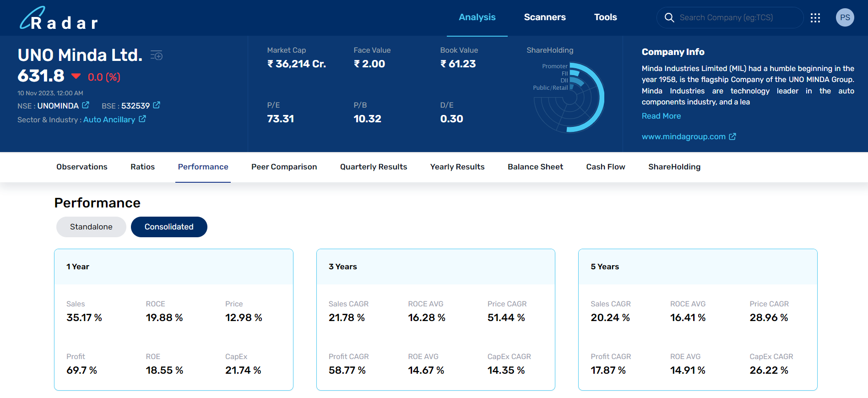Click 3 Years Sales CAGR 21.78 %
868x398 pixels.
point(347,317)
